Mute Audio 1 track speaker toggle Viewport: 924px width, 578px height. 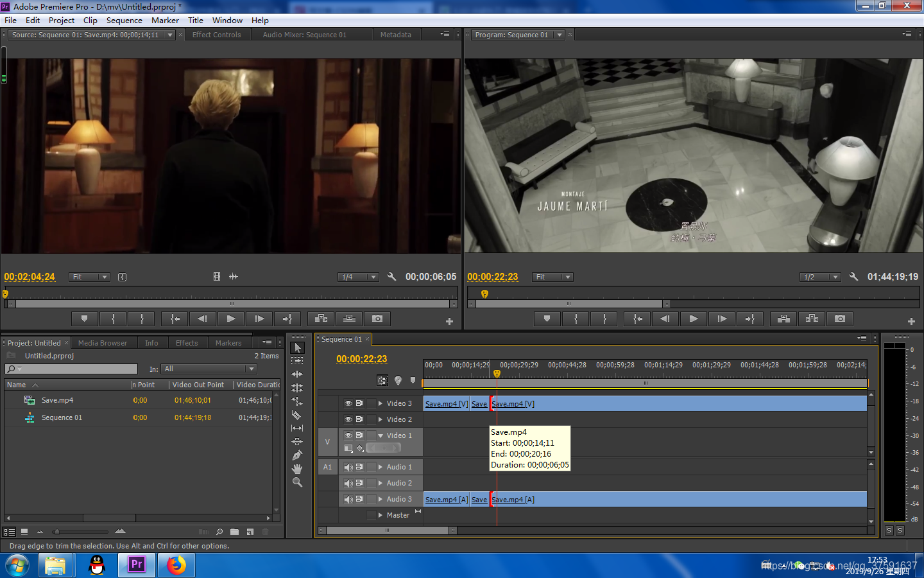348,467
